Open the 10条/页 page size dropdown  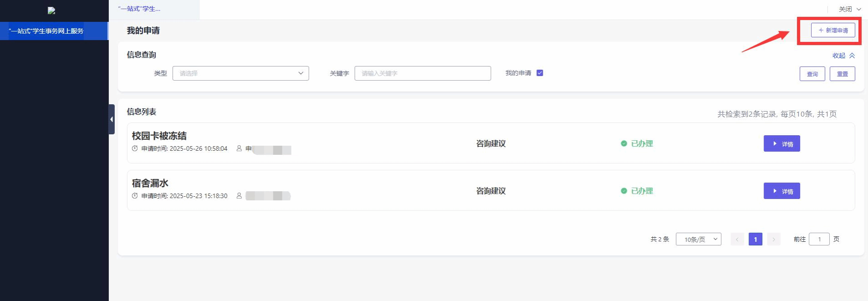point(698,239)
